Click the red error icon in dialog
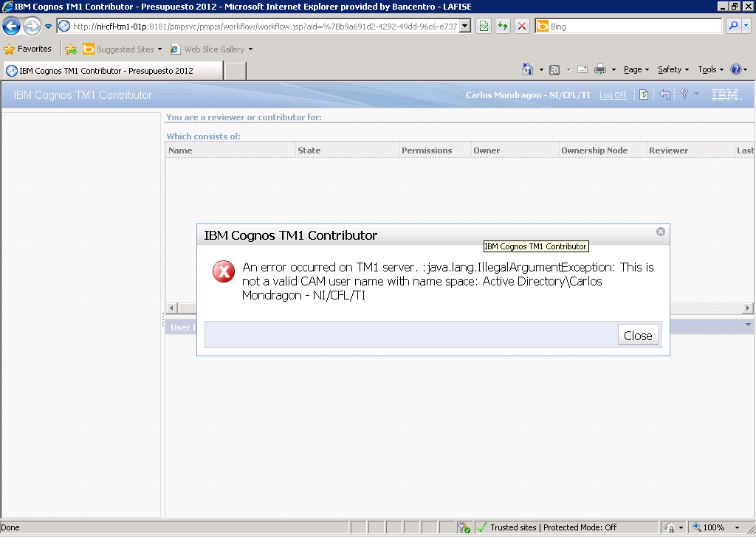The width and height of the screenshot is (756, 537). click(x=224, y=271)
